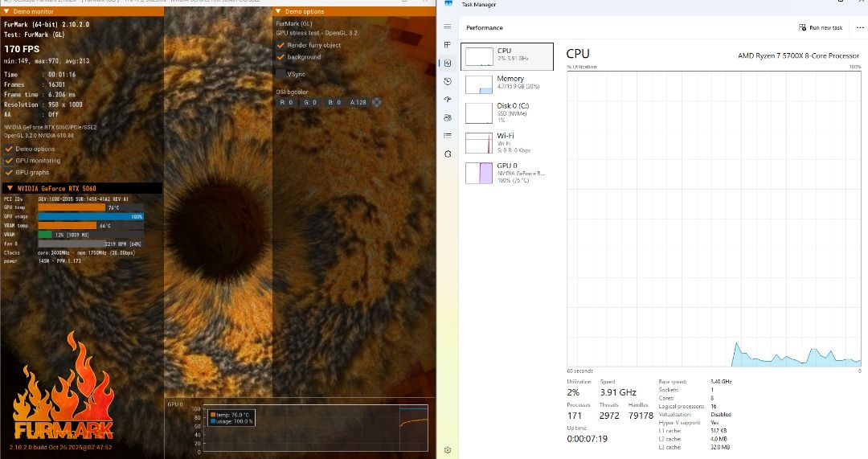
Task: Click the R: 0 color value field
Action: [x=286, y=102]
